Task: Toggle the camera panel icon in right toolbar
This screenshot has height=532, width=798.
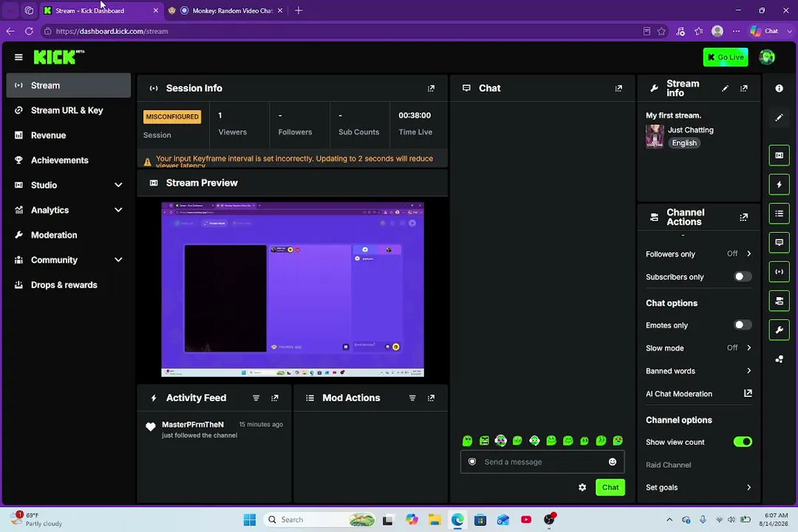Action: click(x=779, y=301)
